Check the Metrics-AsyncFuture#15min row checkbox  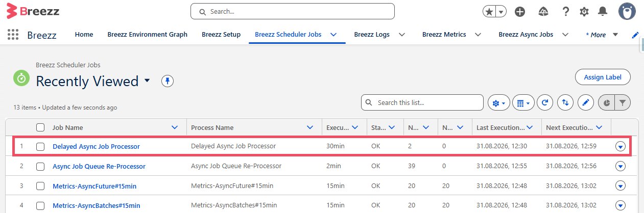(40, 186)
